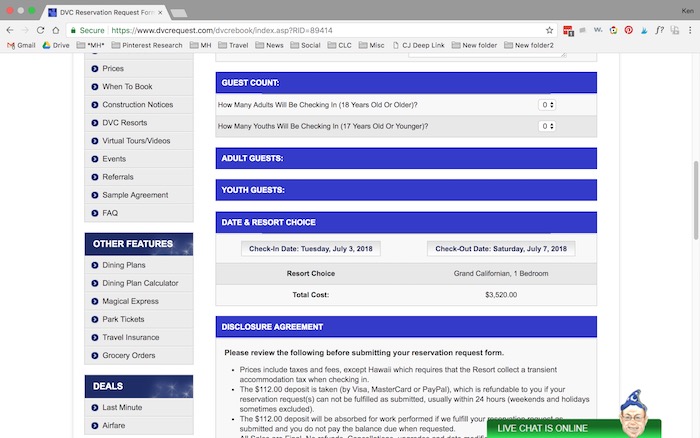The height and width of the screenshot is (438, 700).
Task: Click the W. extension icon
Action: point(598,30)
